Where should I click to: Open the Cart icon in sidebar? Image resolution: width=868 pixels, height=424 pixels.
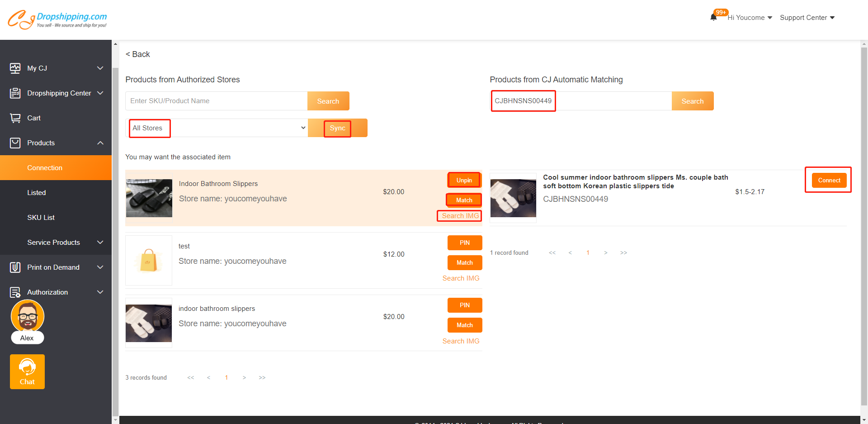point(15,118)
